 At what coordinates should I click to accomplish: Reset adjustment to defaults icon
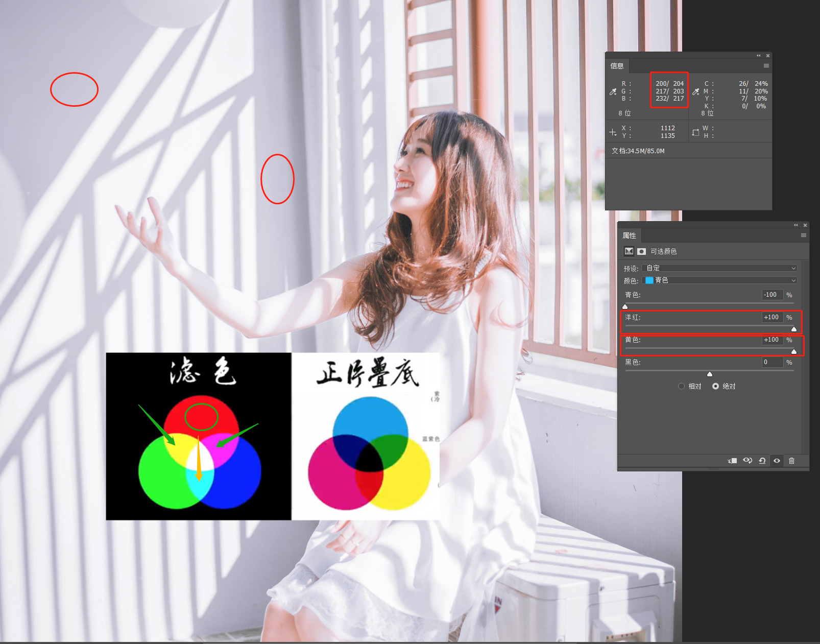(x=762, y=461)
